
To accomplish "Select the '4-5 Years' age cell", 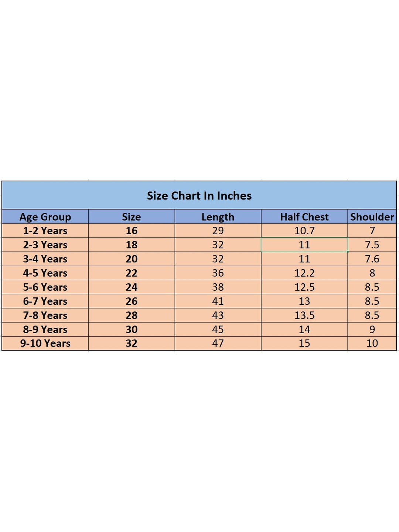I will tap(45, 273).
